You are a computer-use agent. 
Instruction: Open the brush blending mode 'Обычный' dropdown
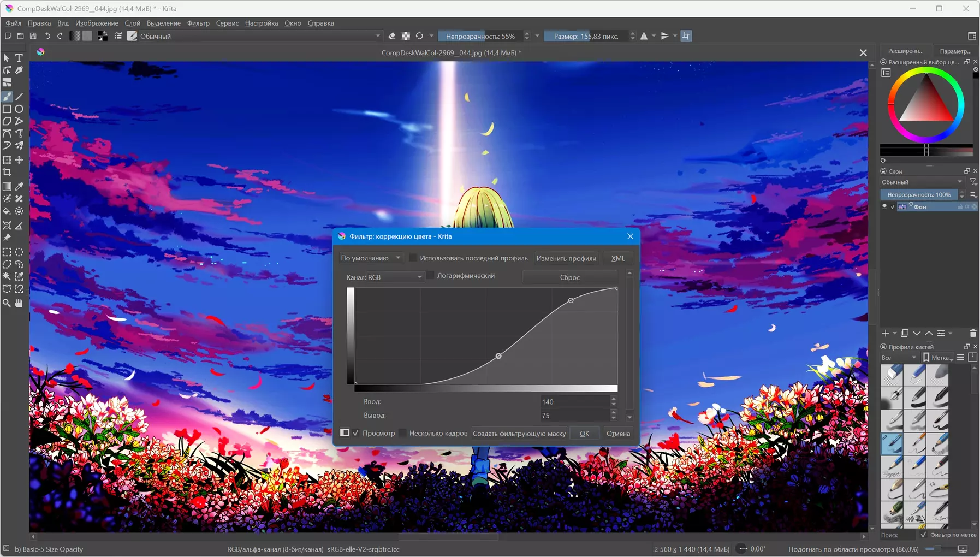pyautogui.click(x=260, y=36)
